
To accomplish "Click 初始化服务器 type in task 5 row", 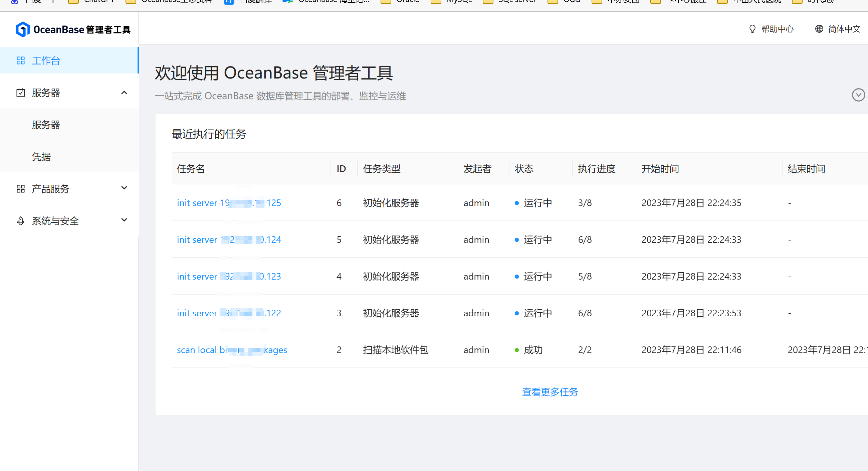I will point(391,240).
